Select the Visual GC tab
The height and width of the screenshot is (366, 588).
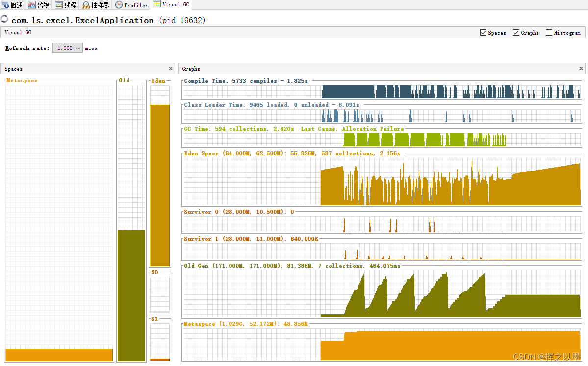172,4
